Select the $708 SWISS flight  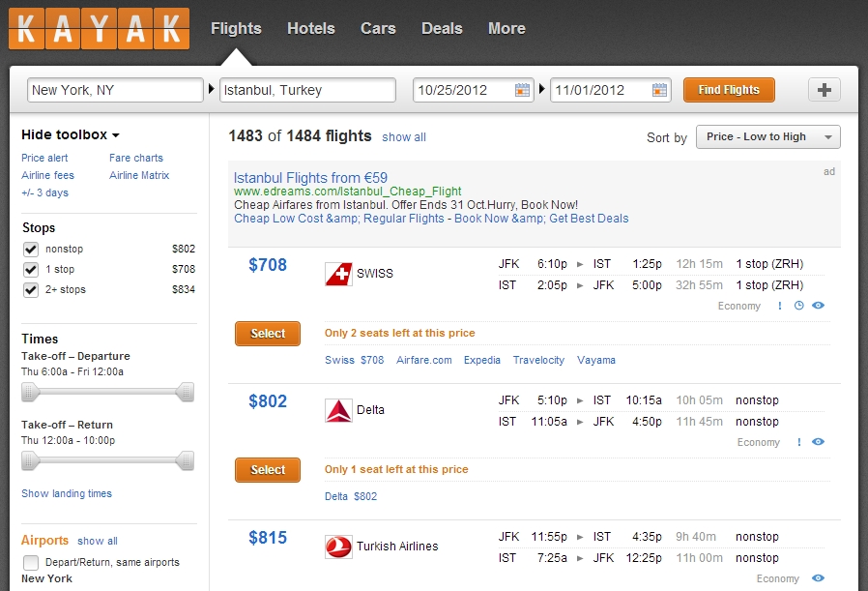click(268, 334)
